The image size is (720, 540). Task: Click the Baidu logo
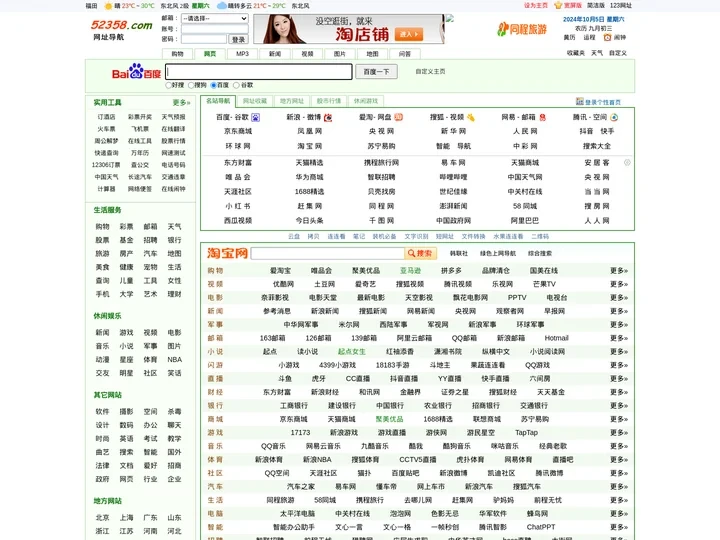coord(136,72)
